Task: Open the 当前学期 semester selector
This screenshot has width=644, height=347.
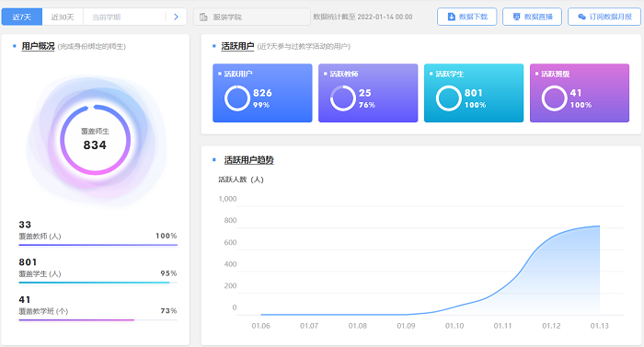Action: (x=124, y=17)
